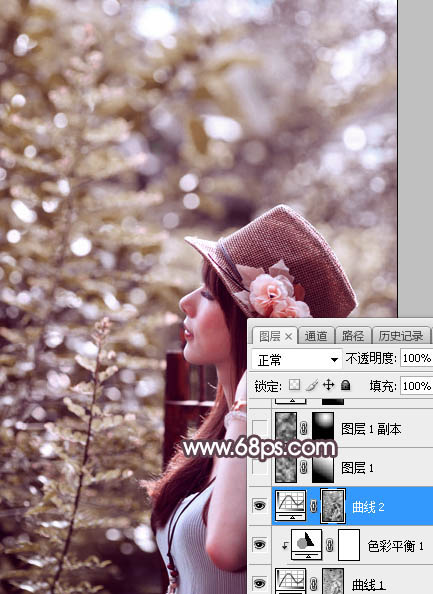
Task: Select layer named 图层 1 副本
Action: pos(371,429)
